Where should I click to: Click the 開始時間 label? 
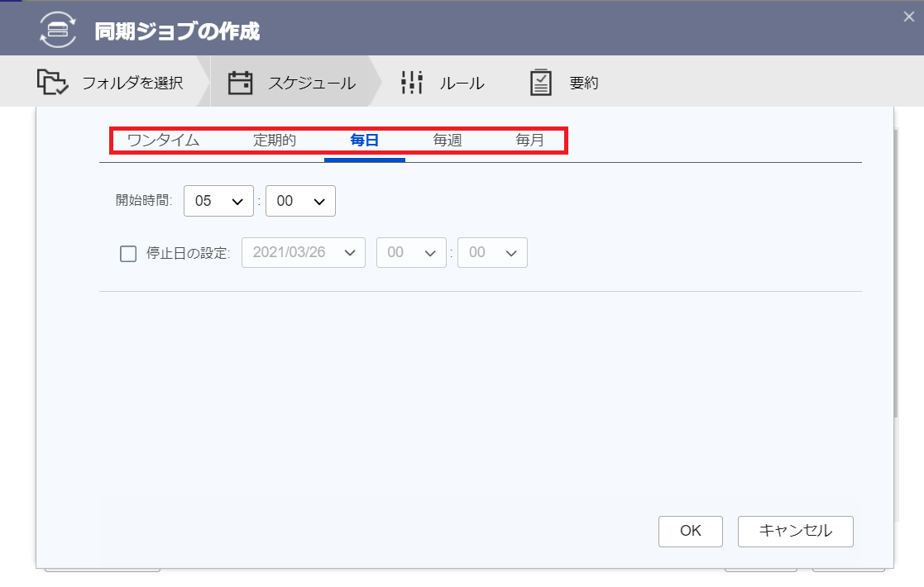pos(144,200)
